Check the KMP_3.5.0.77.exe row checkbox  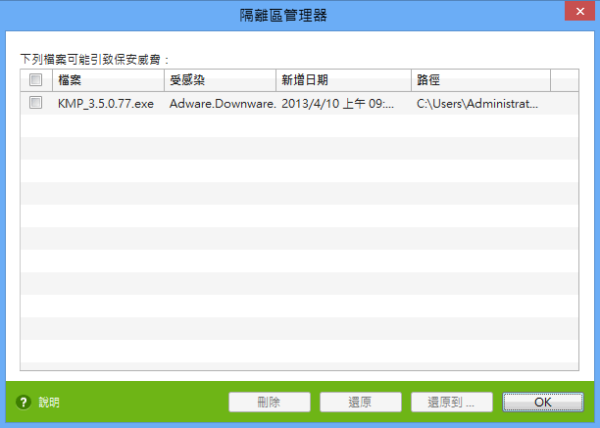pos(36,103)
